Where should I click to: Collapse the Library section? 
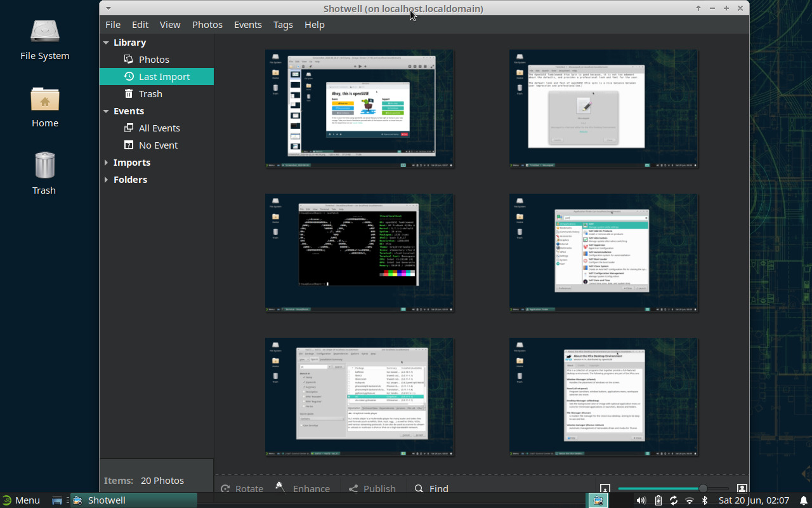click(x=105, y=42)
